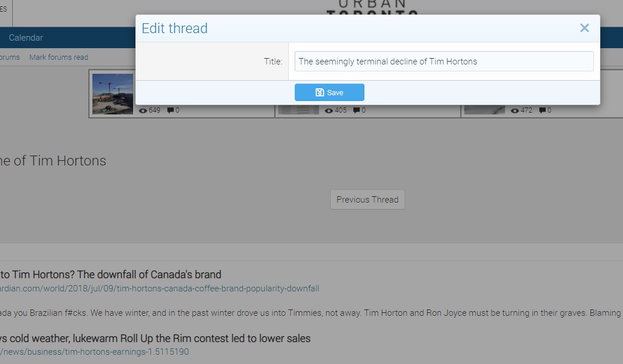Click the eye icon beside 649
This screenshot has width=623, height=364.
[x=143, y=110]
